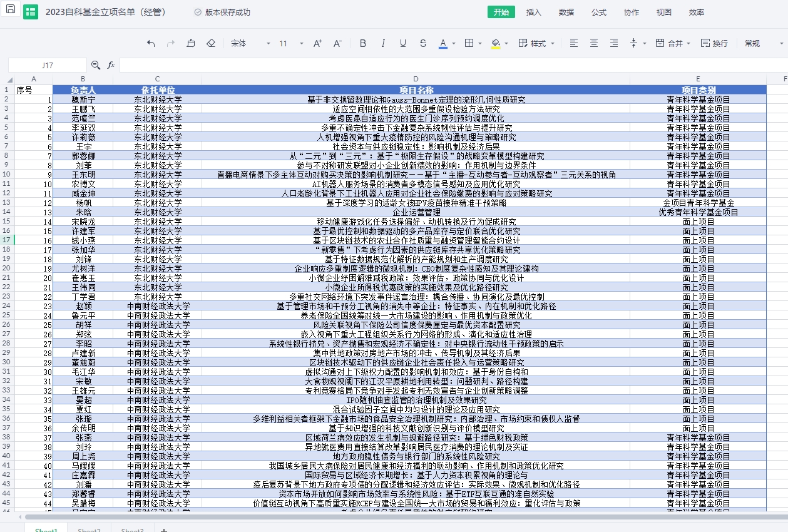Select row 17 header
788x532 pixels.
[7, 240]
